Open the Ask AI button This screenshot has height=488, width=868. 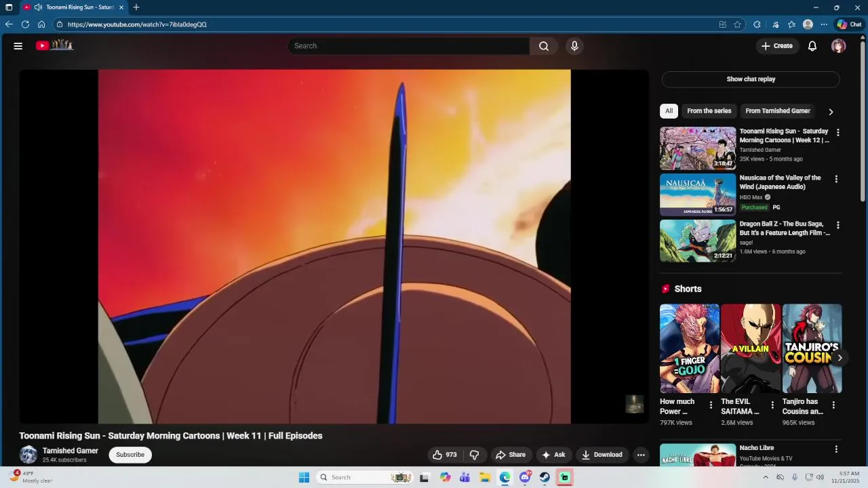[x=553, y=455]
